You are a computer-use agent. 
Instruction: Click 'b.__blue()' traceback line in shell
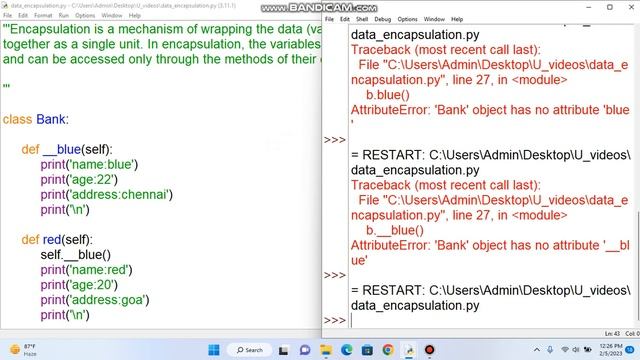(395, 230)
